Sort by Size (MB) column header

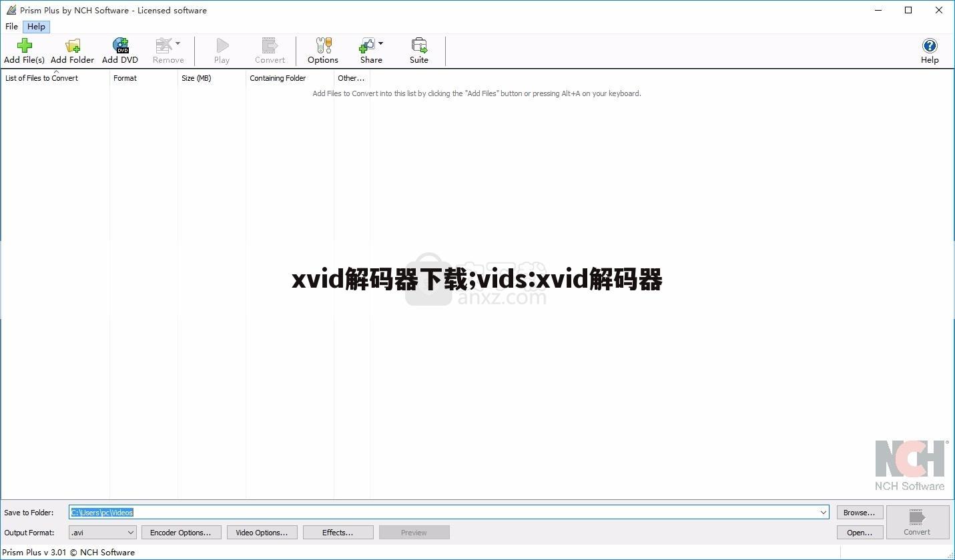click(x=212, y=78)
